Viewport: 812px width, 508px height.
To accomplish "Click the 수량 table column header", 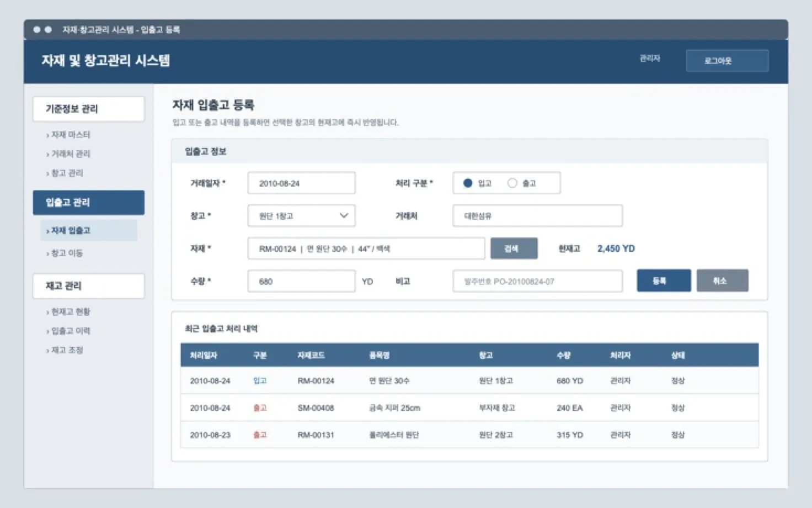I will tap(564, 356).
